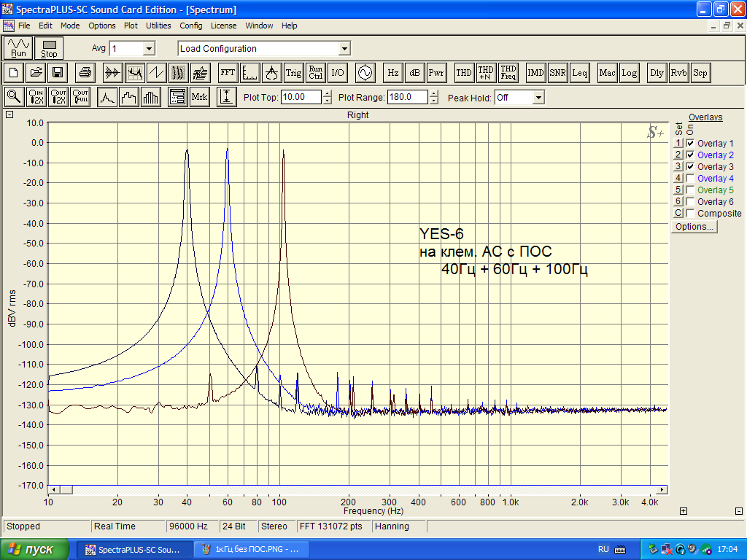
Task: Select the Hz utility button
Action: [x=392, y=73]
